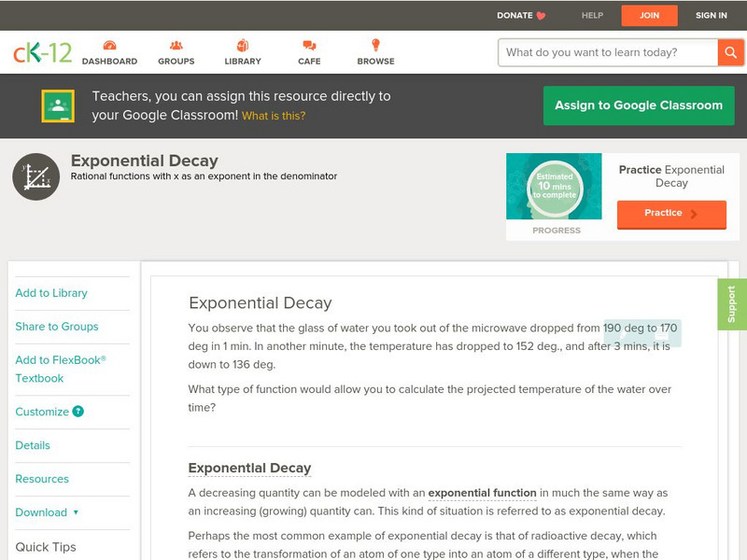Open the Browse lightbulb icon
Screen dimensions: 747x560
[376, 45]
